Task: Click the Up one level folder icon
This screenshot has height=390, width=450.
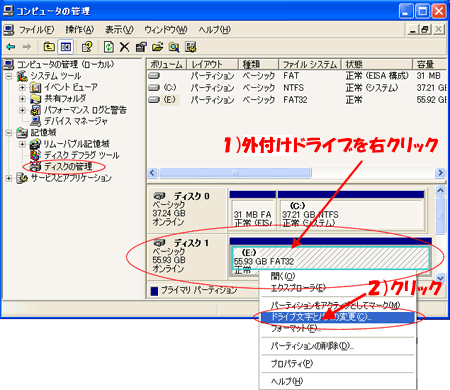Action: (x=49, y=47)
